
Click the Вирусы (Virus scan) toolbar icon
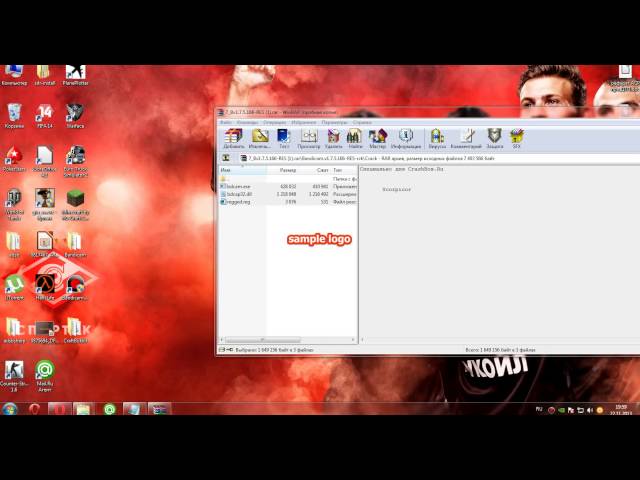point(437,138)
